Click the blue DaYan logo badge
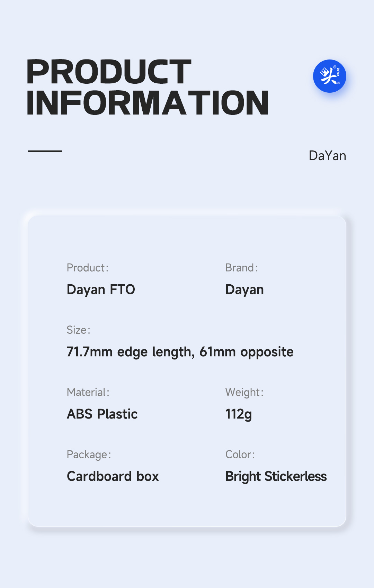 click(x=329, y=76)
